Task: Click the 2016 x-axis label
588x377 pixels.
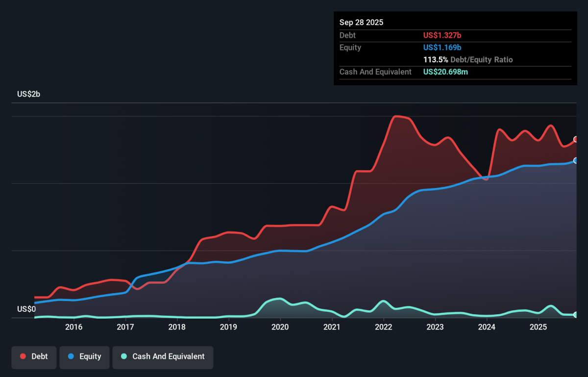Action: point(73,327)
